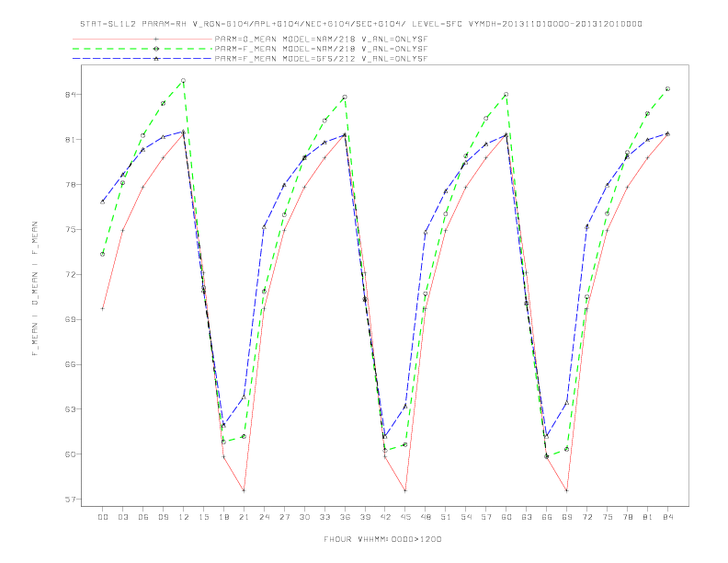Click the 84 tick on the vertical axis
The image size is (728, 563).
coord(71,95)
